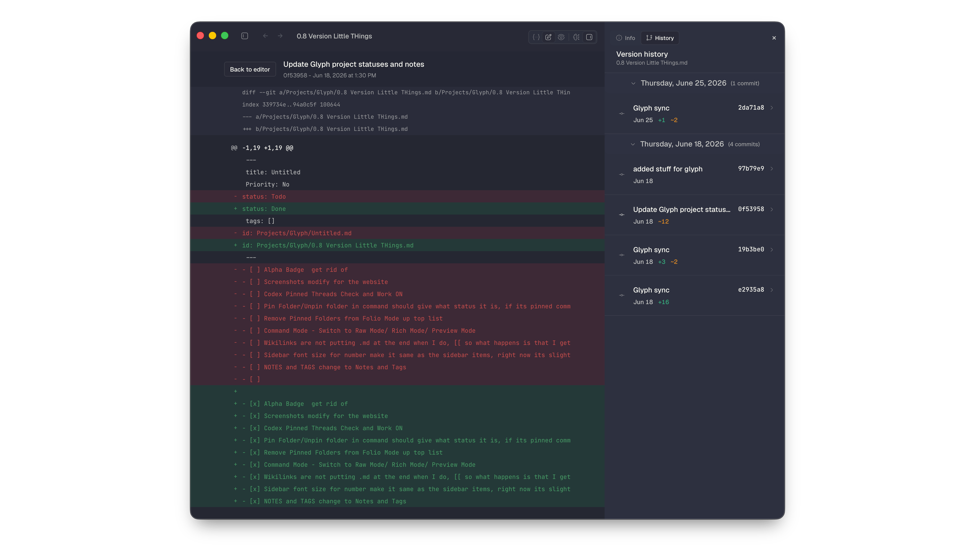975x560 pixels.
Task: Click file name '0.8 Version Little THings.md' subtitle
Action: click(652, 63)
